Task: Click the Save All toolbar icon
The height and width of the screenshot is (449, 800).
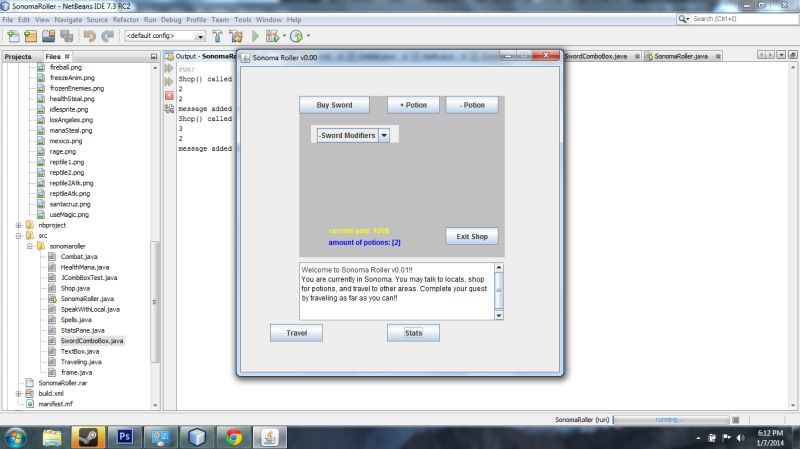Action: coord(67,36)
